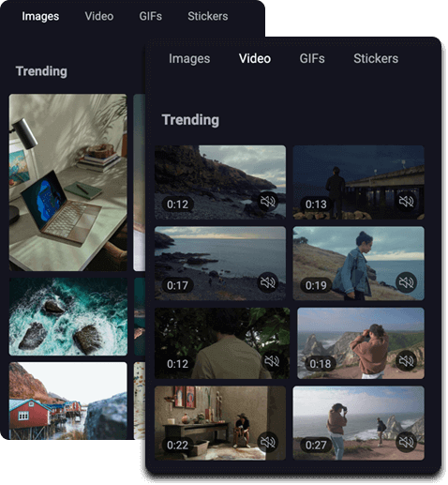Unmute the 0:22 indoor room video
Viewport: 448px width, 485px height.
(268, 442)
